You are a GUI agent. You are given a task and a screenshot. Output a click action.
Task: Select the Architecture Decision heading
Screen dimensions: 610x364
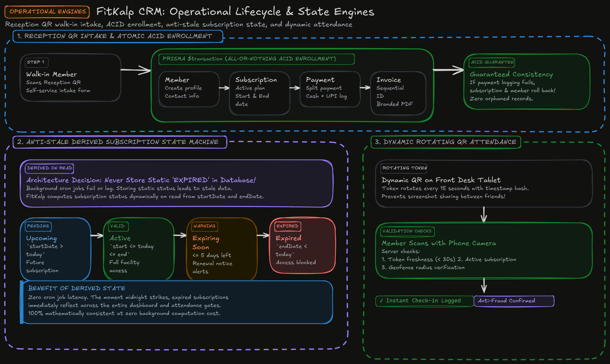pos(141,180)
